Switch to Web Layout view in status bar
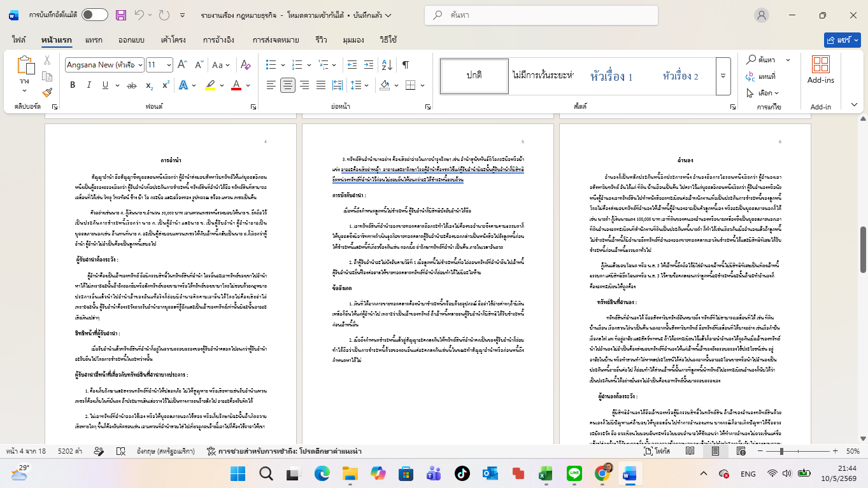The height and width of the screenshot is (488, 868). tap(740, 451)
